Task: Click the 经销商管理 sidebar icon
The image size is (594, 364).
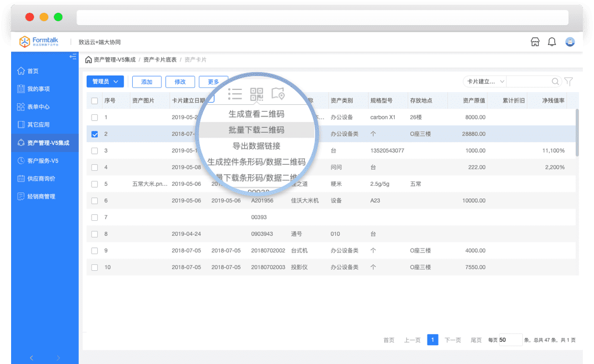Action: [21, 196]
